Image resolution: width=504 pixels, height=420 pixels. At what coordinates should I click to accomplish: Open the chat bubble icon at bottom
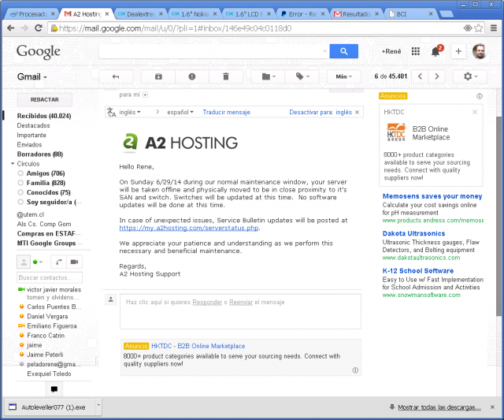click(54, 389)
